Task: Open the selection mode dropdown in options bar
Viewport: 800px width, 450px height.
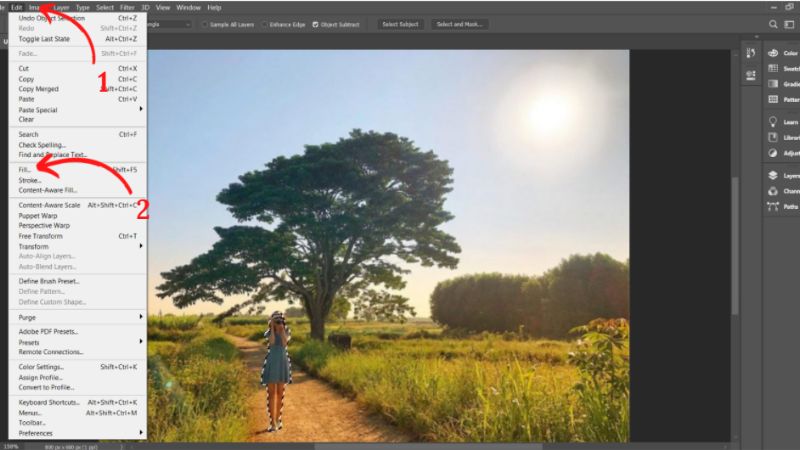Action: click(169, 24)
